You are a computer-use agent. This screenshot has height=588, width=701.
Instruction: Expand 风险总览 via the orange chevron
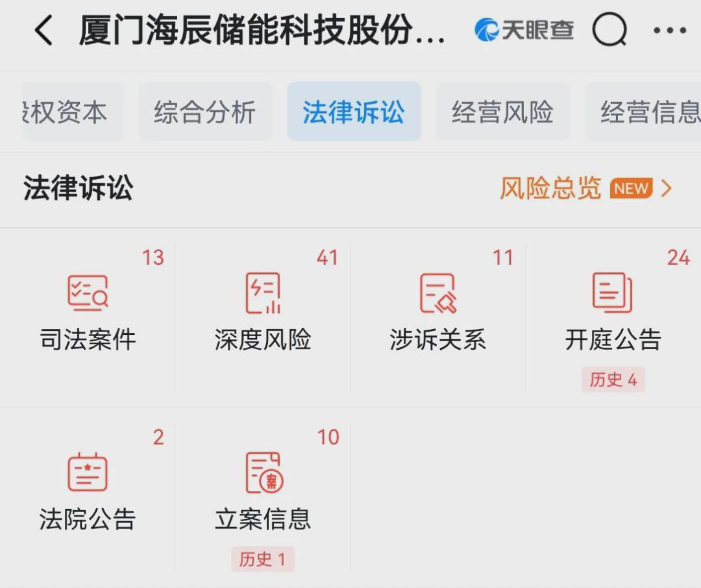(x=667, y=189)
